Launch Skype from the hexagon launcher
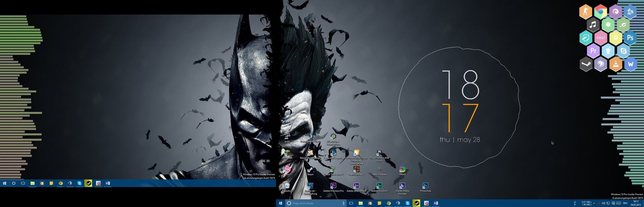This screenshot has width=644, height=207. pos(623,51)
